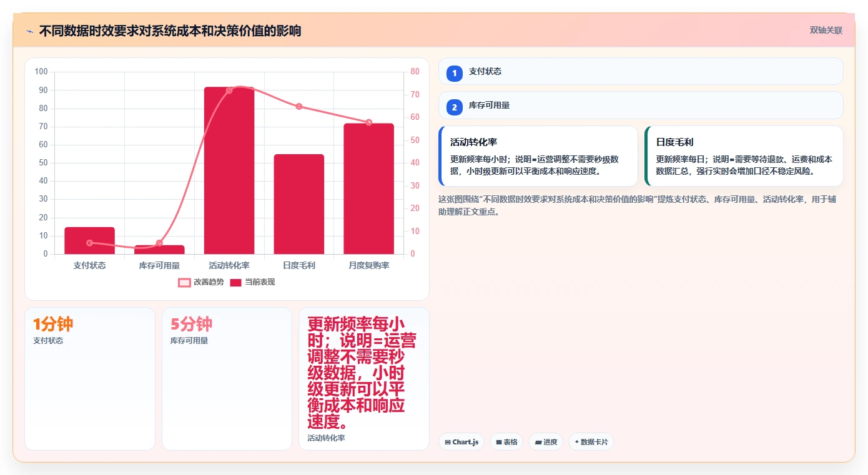
Task: Click the chart summary paragraph text
Action: [x=641, y=205]
